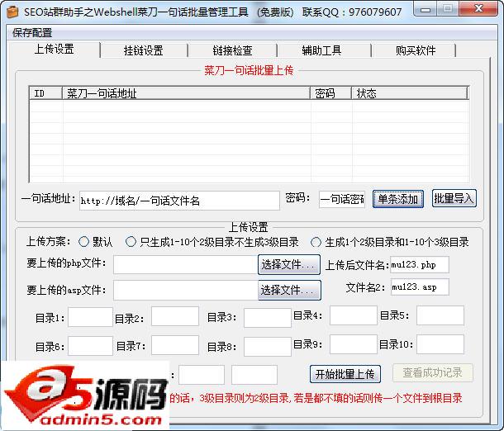
Task: Click the briefcase app icon in title bar
Action: click(x=12, y=12)
